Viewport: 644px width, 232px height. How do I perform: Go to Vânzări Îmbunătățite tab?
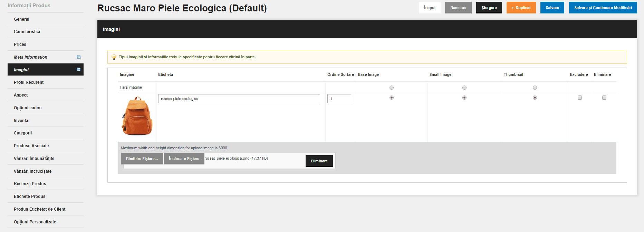pyautogui.click(x=46, y=159)
